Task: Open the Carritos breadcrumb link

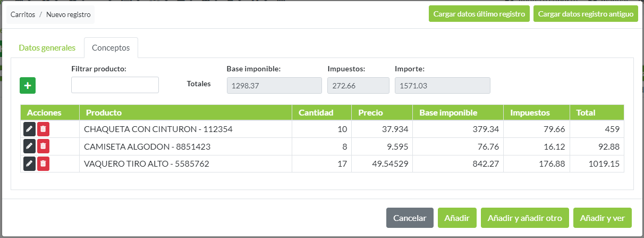Action: coord(23,15)
